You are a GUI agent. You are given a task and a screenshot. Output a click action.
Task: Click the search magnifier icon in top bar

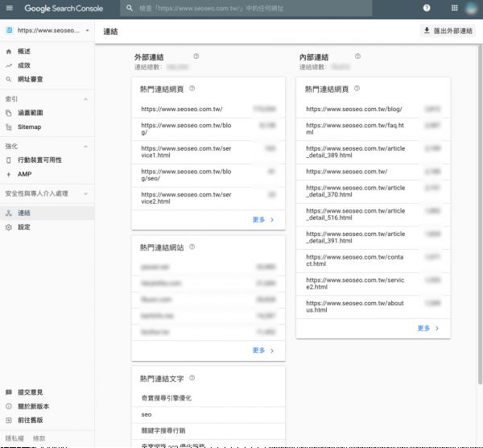(130, 8)
